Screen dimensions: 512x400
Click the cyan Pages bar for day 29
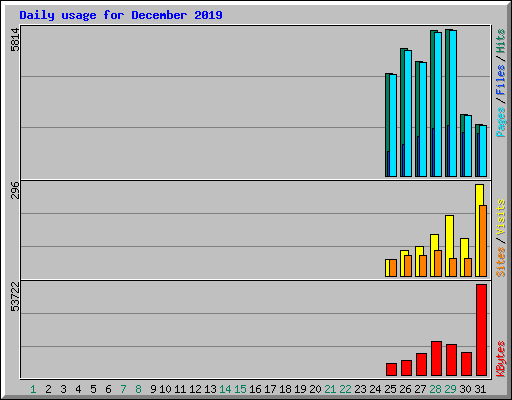point(453,103)
